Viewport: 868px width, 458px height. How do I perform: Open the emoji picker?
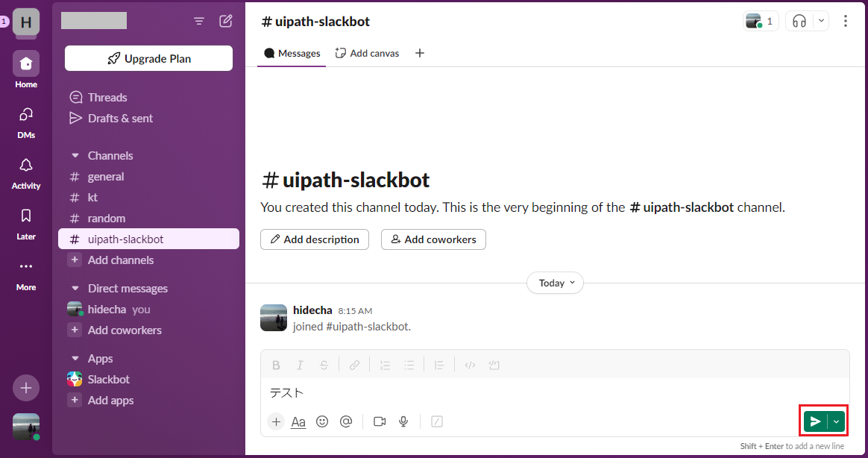pos(322,421)
